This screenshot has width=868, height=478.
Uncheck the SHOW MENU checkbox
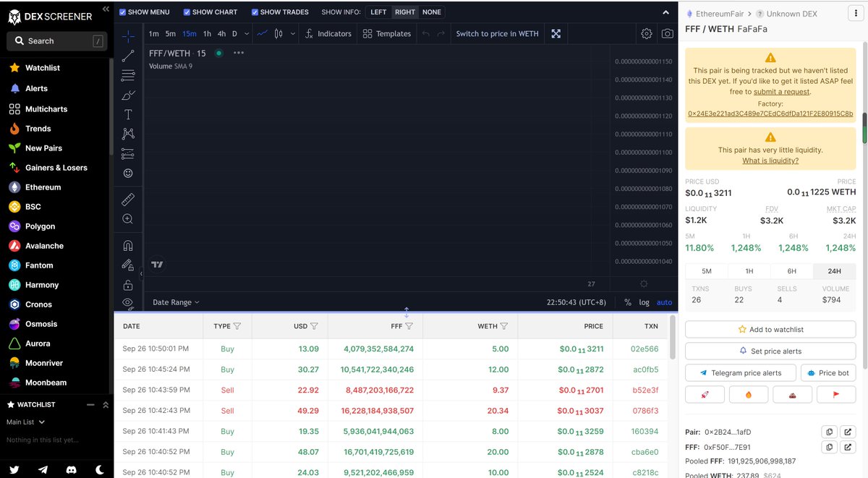tap(122, 12)
